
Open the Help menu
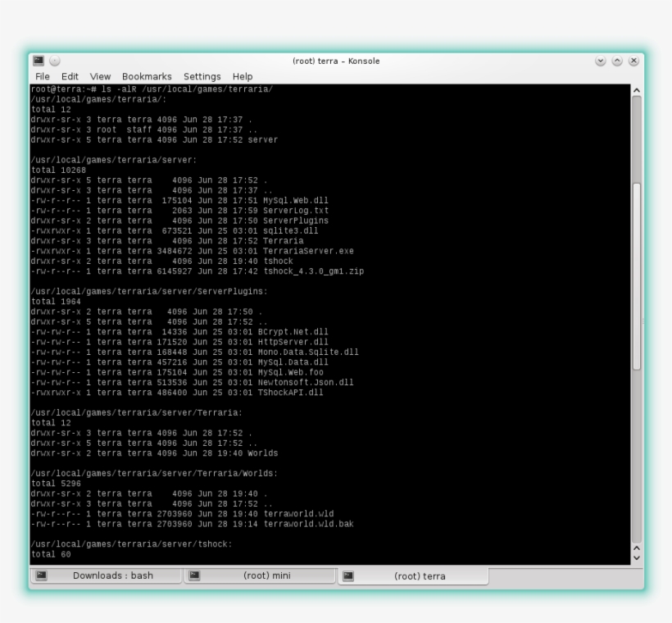[243, 76]
